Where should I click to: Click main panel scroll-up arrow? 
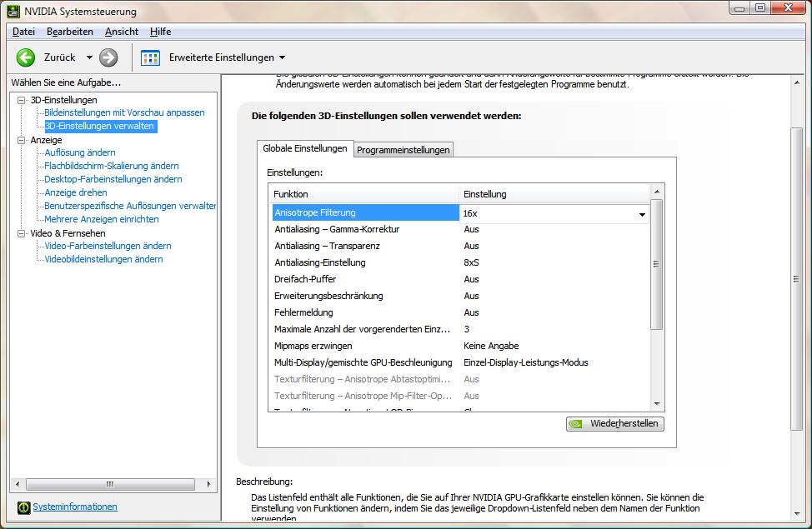click(796, 82)
